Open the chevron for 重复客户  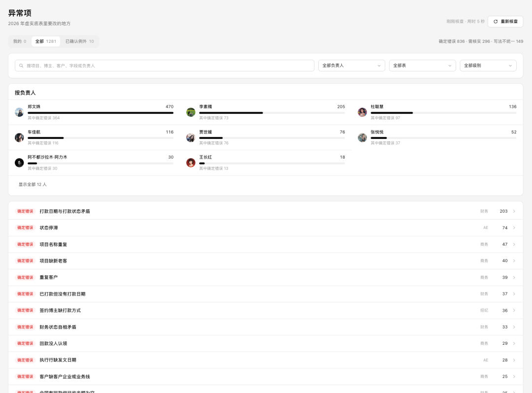tap(514, 277)
